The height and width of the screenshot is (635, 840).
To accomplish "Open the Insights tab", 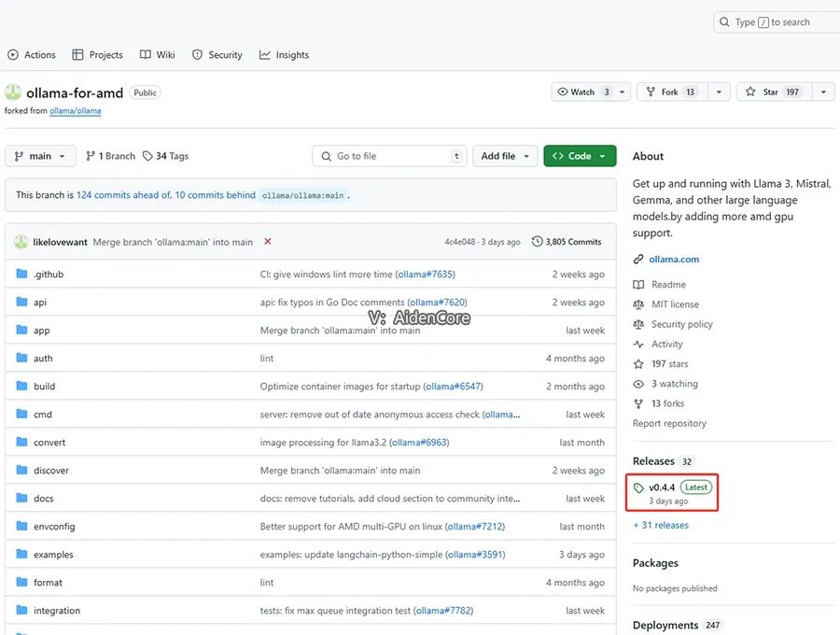I will point(284,55).
